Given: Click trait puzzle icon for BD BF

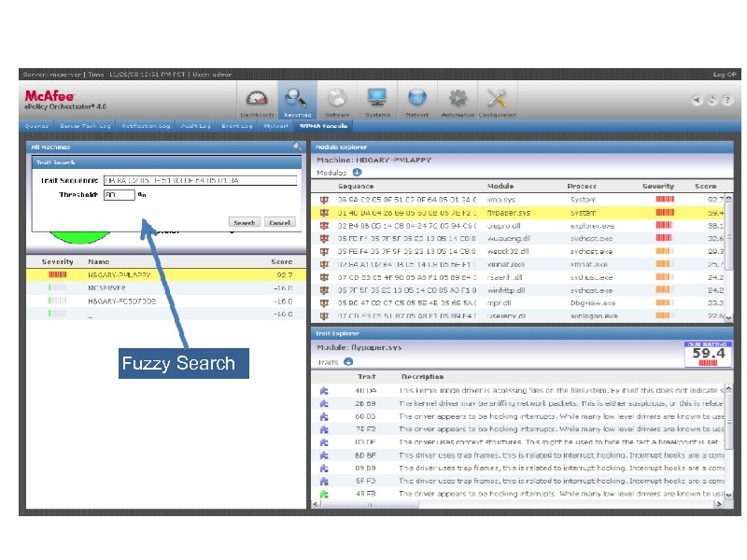Looking at the screenshot, I should pos(324,455).
